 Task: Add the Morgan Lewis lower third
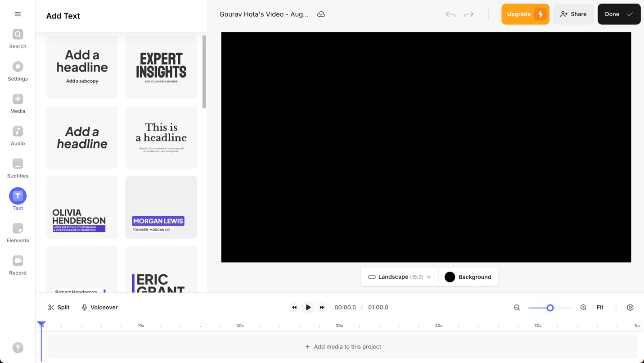pyautogui.click(x=161, y=207)
